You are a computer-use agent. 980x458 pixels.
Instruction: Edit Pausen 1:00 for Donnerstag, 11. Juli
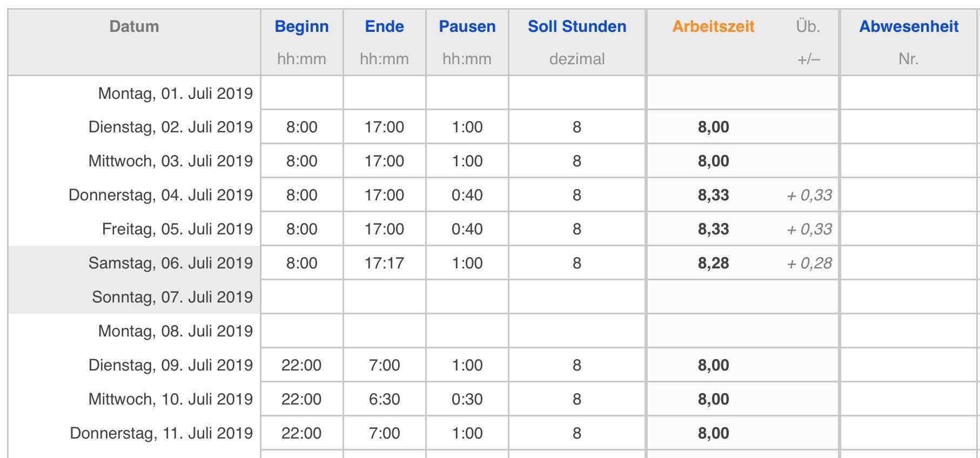point(467,433)
